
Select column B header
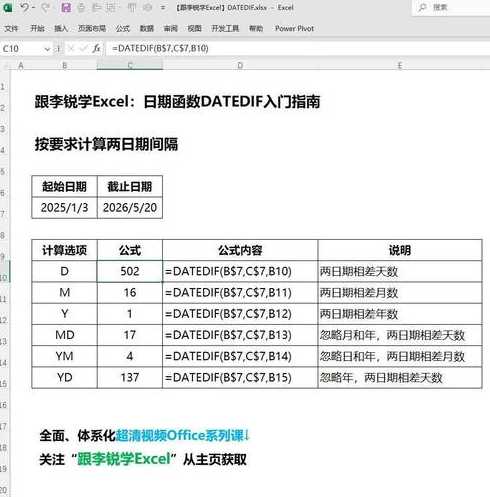[64, 66]
